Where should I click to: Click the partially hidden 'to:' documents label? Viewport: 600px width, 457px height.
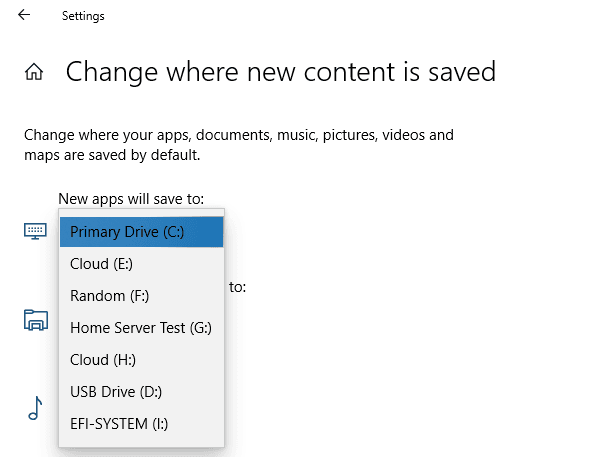tap(237, 287)
